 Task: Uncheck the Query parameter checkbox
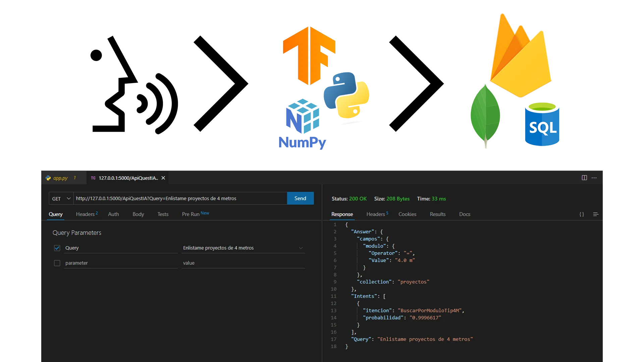click(x=57, y=248)
